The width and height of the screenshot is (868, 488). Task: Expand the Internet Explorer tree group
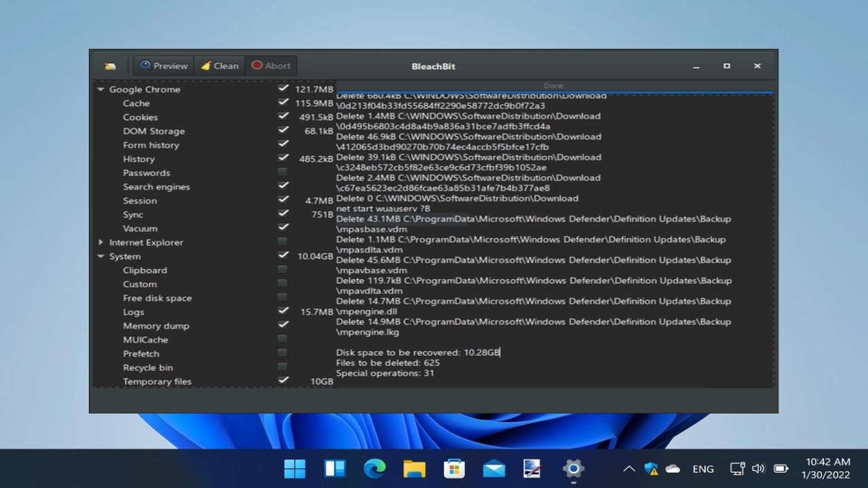pos(100,242)
